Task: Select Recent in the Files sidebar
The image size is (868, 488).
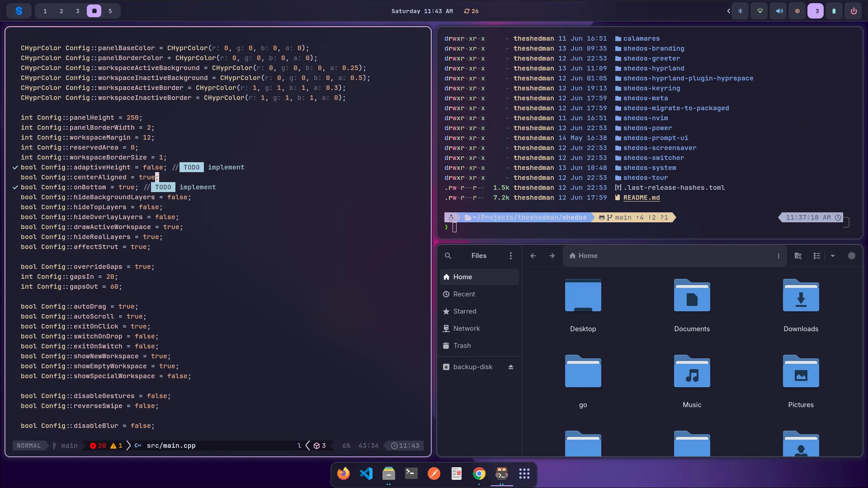Action: pos(479,294)
